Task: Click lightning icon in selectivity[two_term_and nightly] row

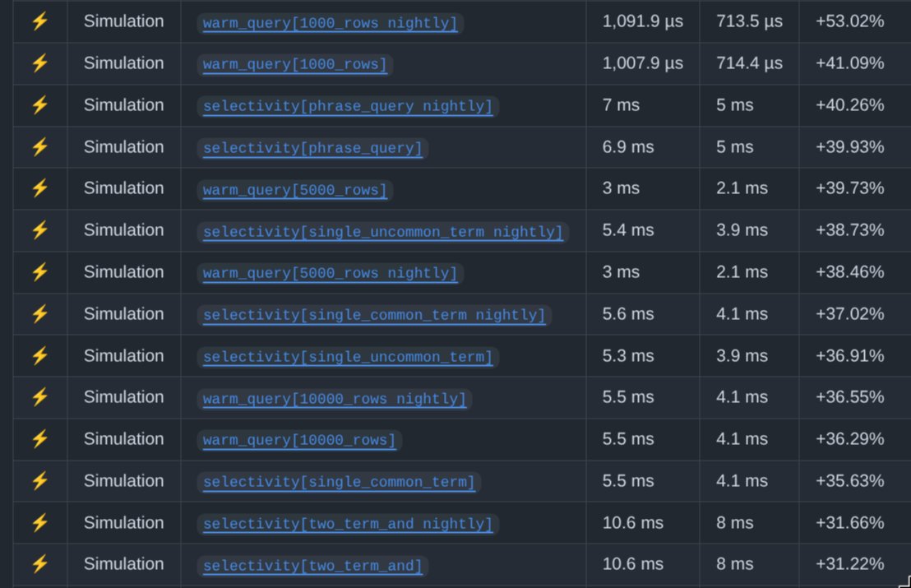Action: [40, 523]
